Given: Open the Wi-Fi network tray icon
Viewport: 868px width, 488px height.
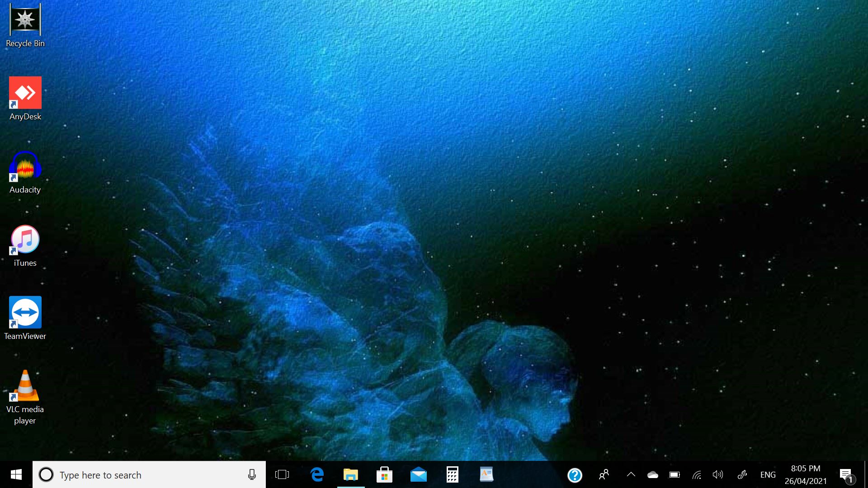Looking at the screenshot, I should [x=697, y=475].
